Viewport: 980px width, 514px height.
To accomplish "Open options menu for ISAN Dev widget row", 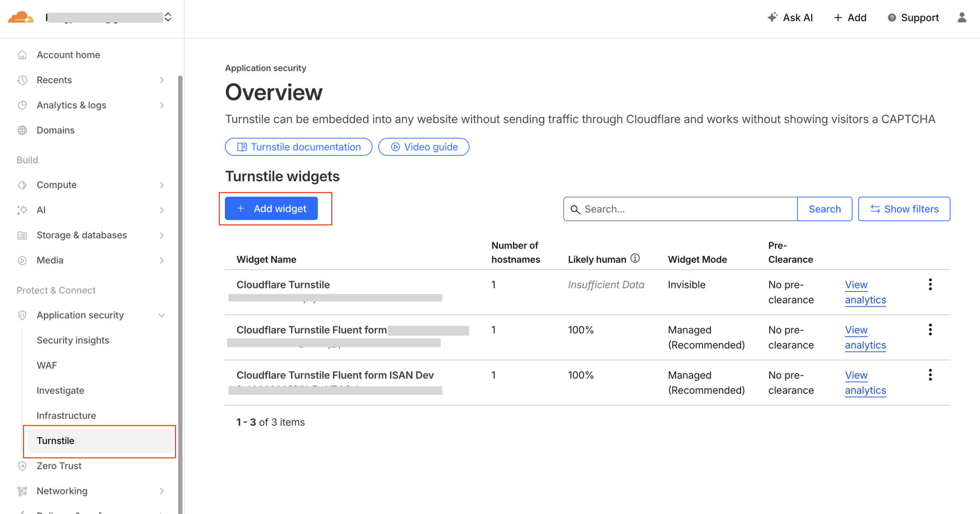I will (x=930, y=375).
